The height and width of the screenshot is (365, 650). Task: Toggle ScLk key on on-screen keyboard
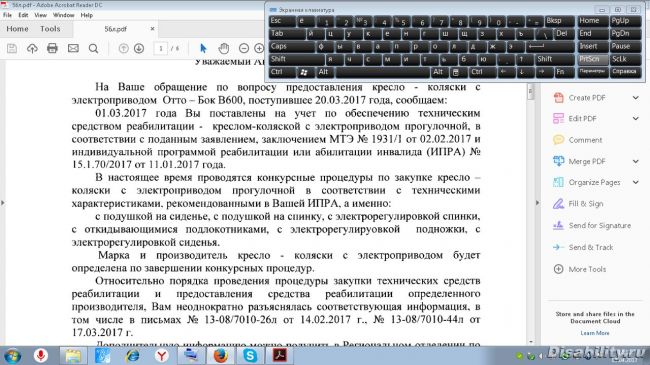tap(625, 59)
